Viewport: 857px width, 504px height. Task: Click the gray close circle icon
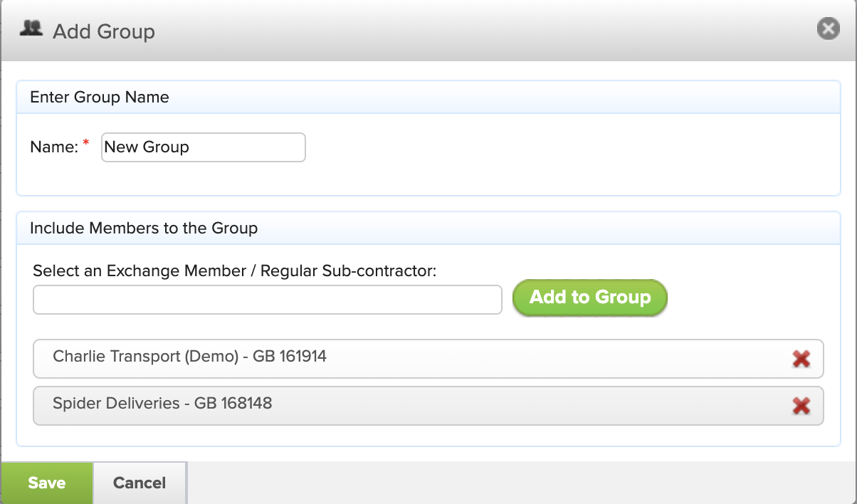click(x=828, y=28)
